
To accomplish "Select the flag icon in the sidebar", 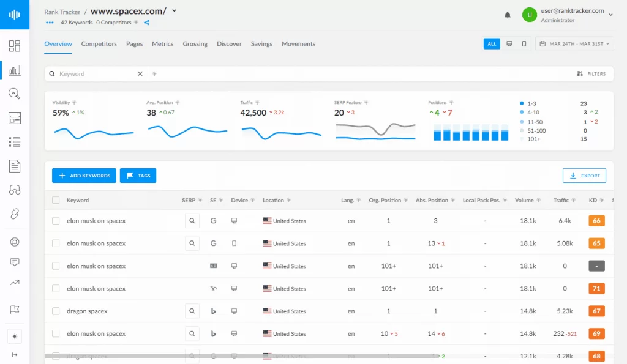I will pos(14,310).
